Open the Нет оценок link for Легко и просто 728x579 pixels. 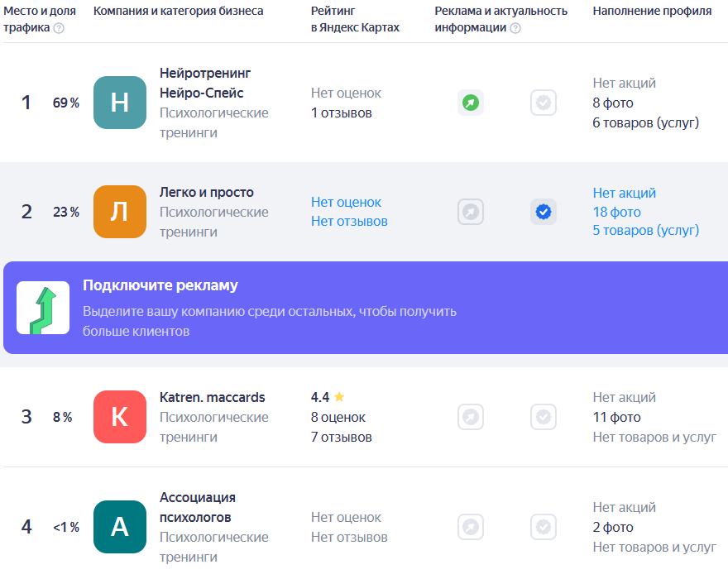pos(346,202)
